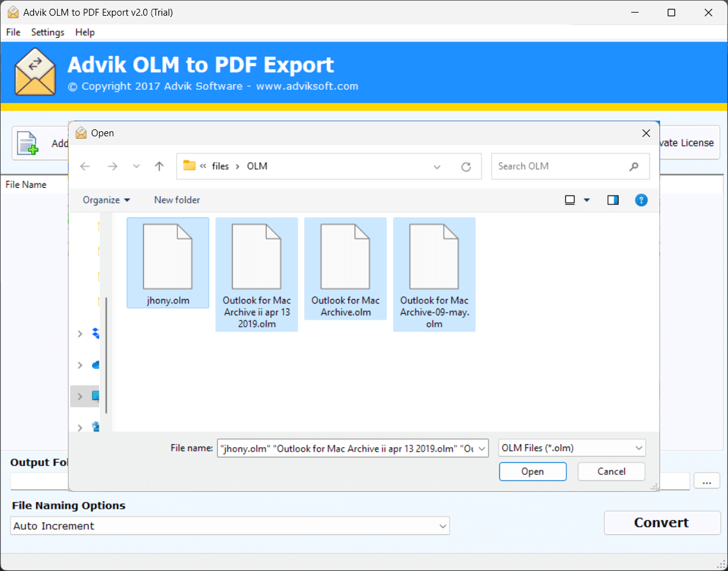Click the Cancel button
728x571 pixels.
[x=611, y=471]
